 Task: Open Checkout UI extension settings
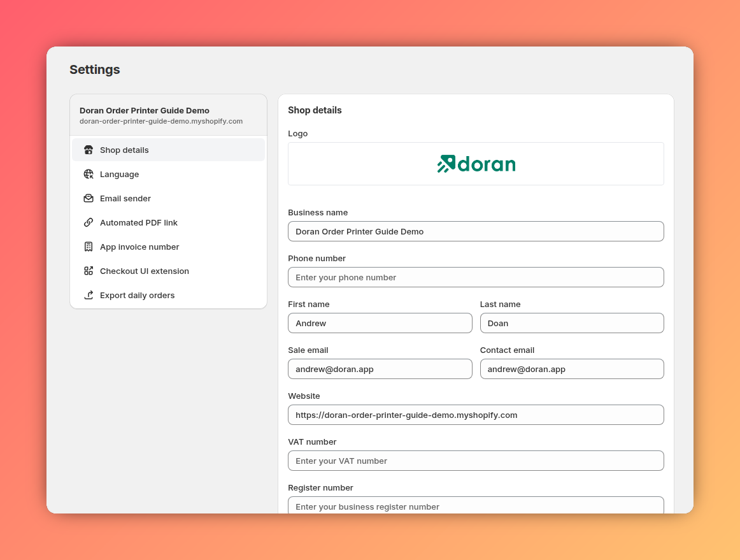coord(169,271)
